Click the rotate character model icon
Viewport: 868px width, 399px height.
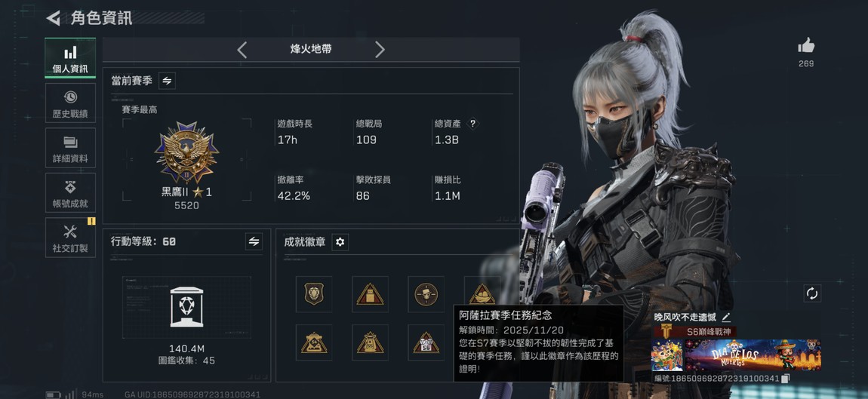click(812, 293)
